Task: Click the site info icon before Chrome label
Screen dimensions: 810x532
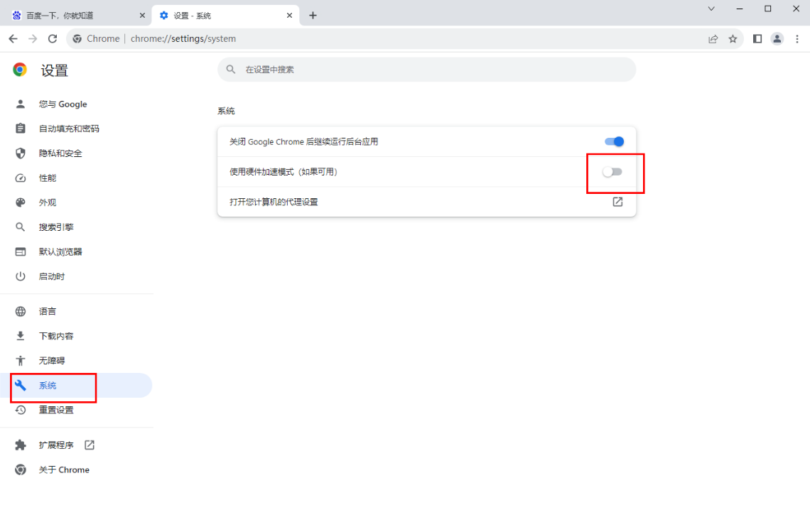Action: (x=77, y=39)
